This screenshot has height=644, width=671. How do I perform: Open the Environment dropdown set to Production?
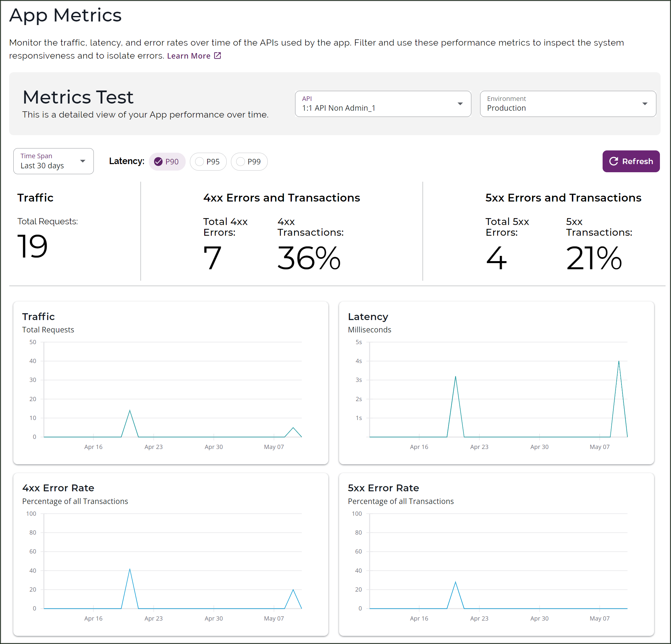coord(568,104)
